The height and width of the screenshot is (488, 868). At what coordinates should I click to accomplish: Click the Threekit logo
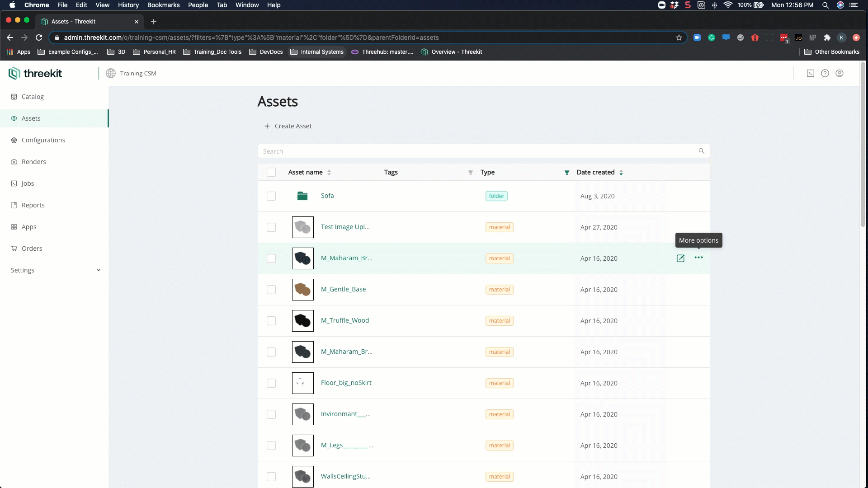35,73
